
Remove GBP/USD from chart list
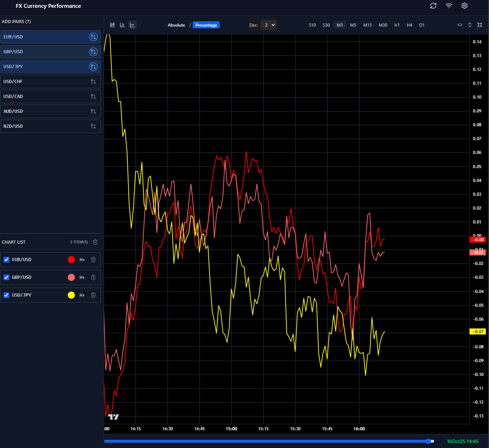pos(93,277)
